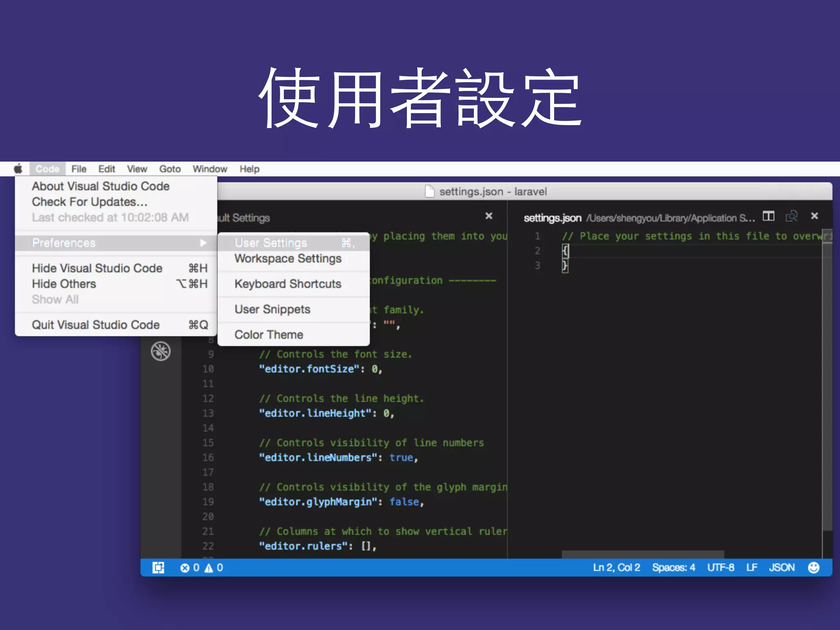Click the horizontal scrollbar of settings.json
Image resolution: width=840 pixels, height=630 pixels.
[x=643, y=554]
